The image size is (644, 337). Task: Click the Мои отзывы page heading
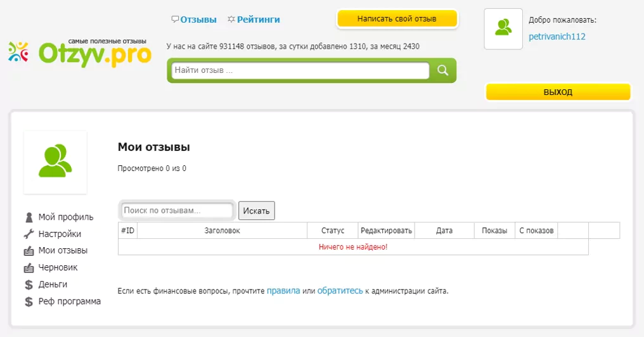153,147
